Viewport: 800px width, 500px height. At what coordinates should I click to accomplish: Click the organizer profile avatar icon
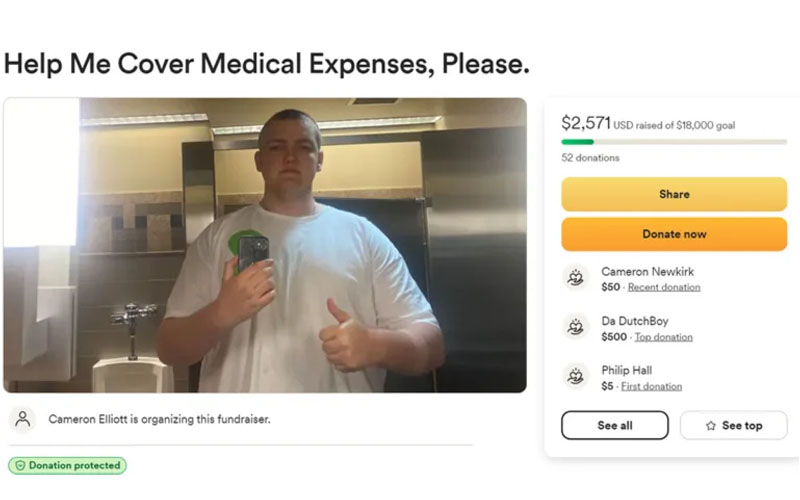[22, 419]
